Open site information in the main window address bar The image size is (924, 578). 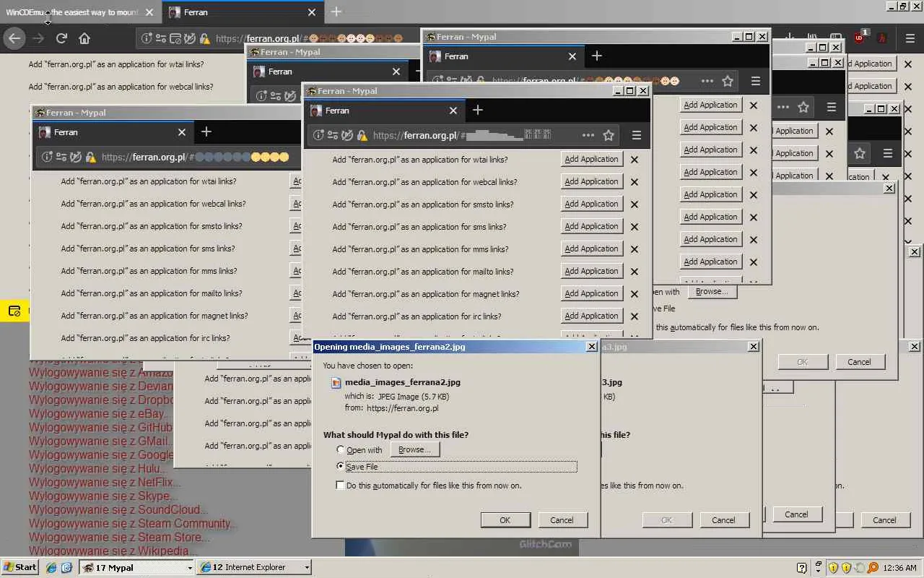[147, 38]
